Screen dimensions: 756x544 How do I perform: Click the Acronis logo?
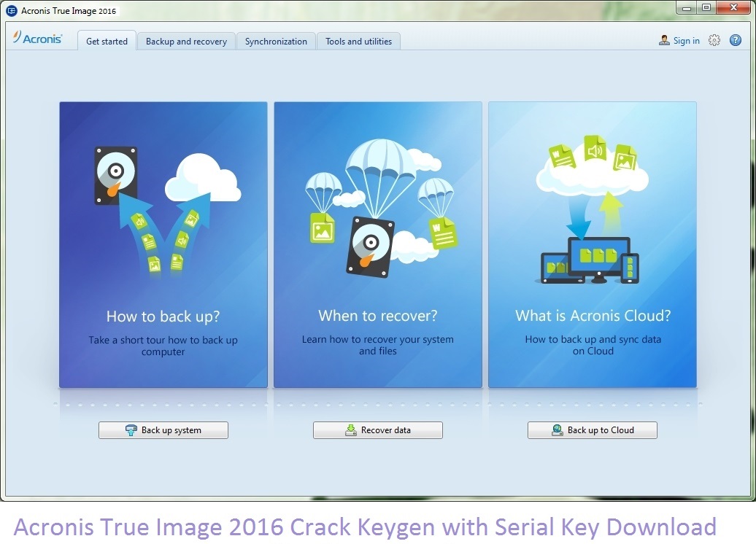click(x=38, y=38)
